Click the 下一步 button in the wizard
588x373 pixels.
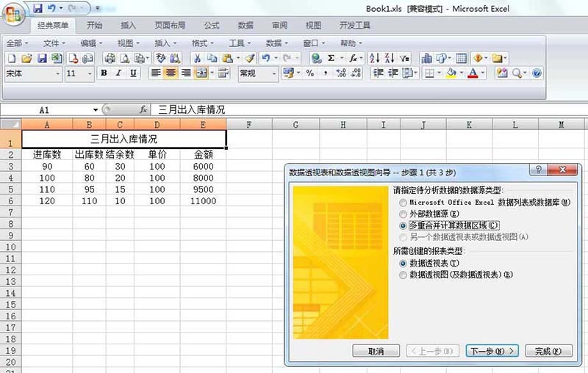tap(492, 351)
